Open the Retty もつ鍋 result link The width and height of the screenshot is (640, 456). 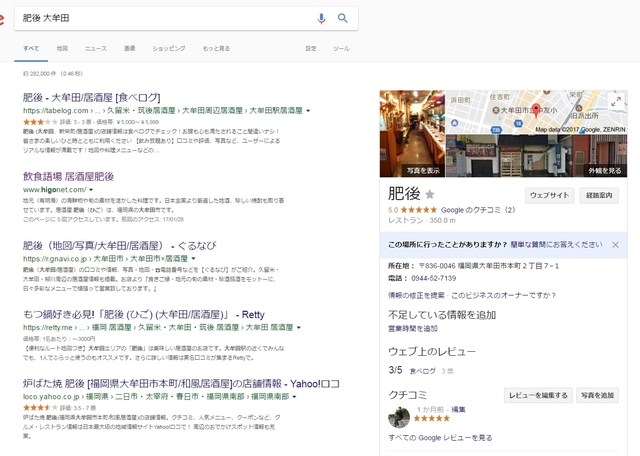pos(144,314)
